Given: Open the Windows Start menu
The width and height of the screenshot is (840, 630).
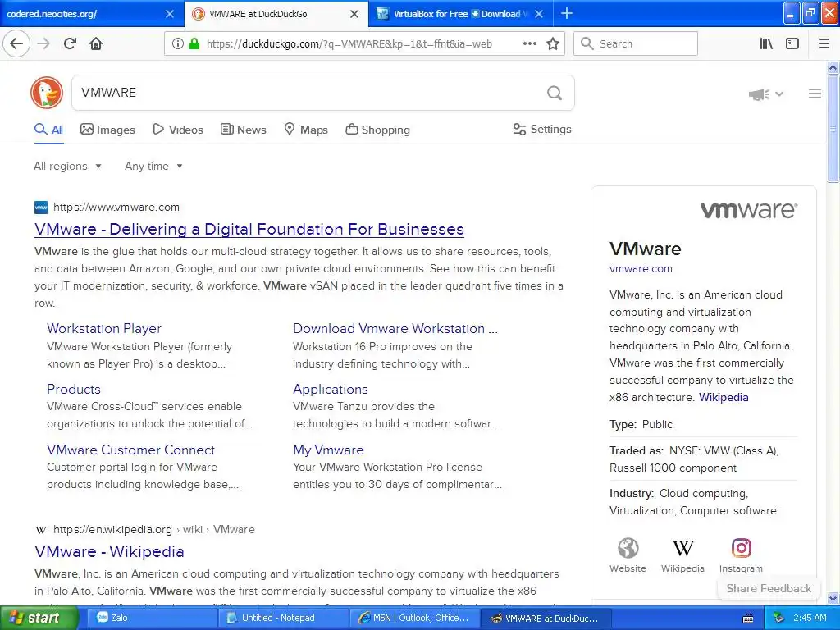Looking at the screenshot, I should click(x=39, y=618).
